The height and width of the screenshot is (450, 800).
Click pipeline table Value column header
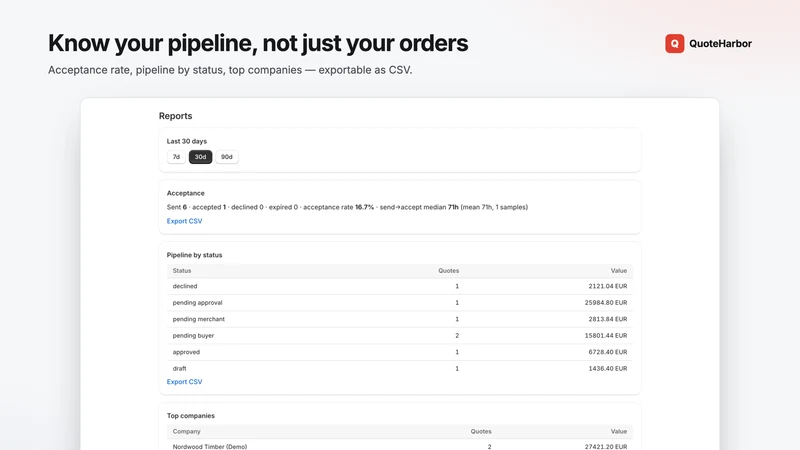(x=619, y=271)
